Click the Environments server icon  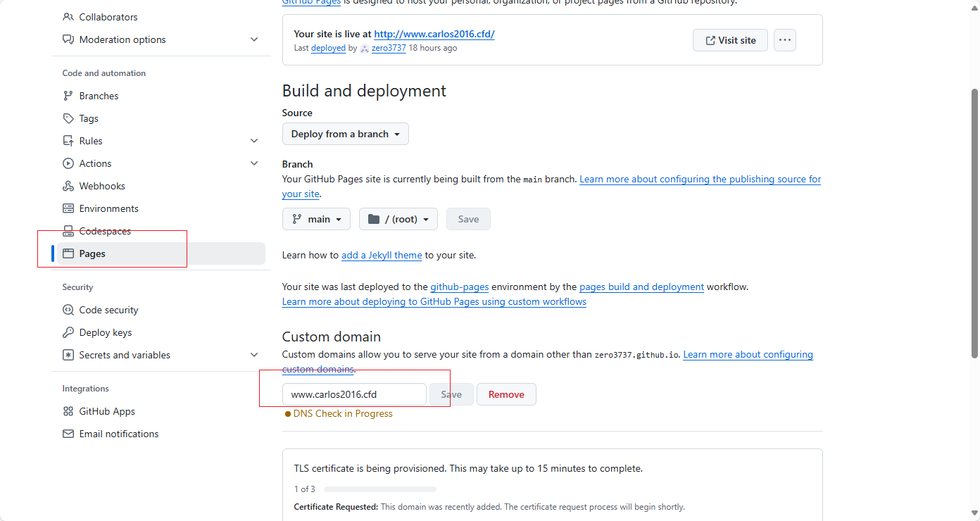(68, 208)
